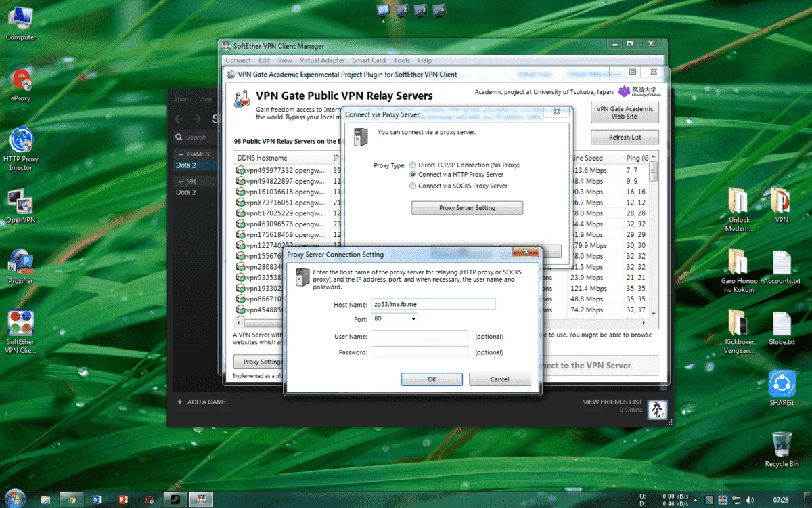Click the Proxy Settings button in VPN Gate
The width and height of the screenshot is (812, 508).
(x=259, y=362)
